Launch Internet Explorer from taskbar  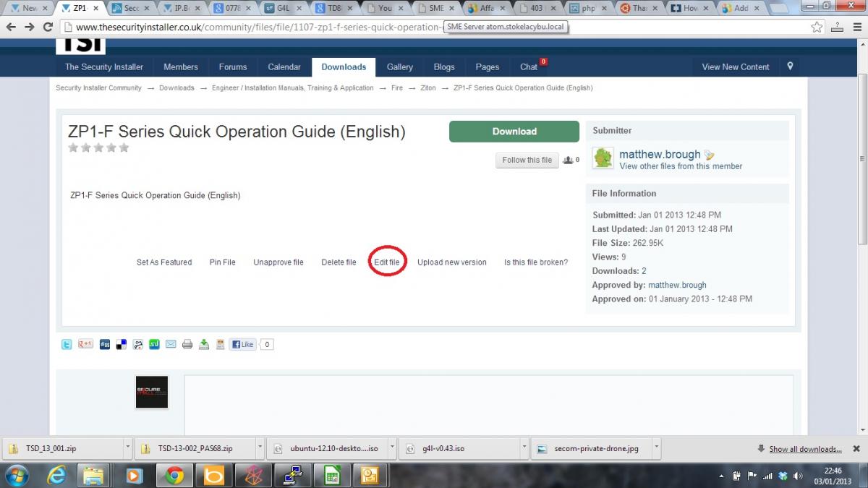[x=56, y=475]
